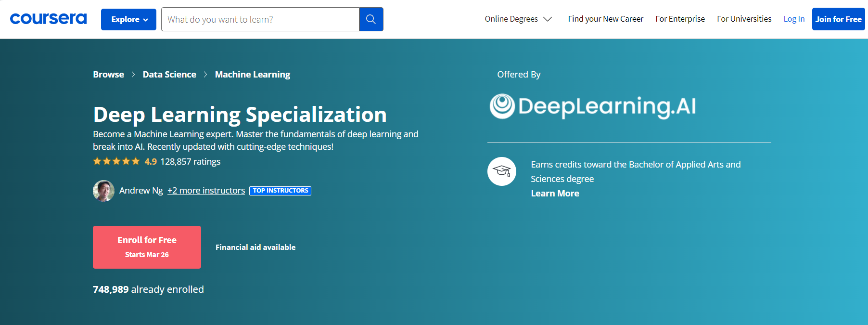Viewport: 868px width, 325px height.
Task: Click the Log In link
Action: pyautogui.click(x=794, y=19)
